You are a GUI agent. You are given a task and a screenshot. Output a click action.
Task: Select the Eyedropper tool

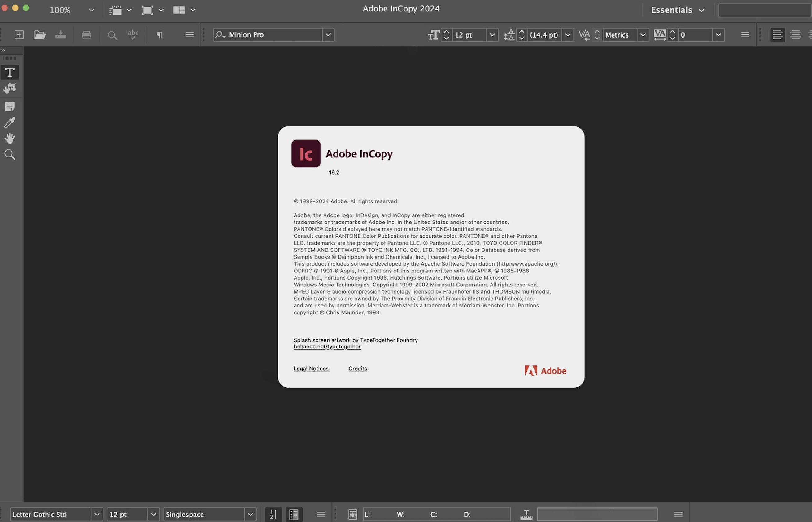pyautogui.click(x=10, y=122)
